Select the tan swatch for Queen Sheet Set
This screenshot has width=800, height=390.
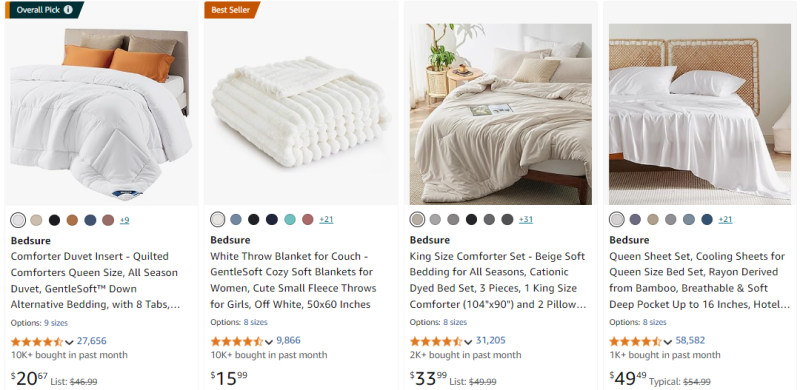pos(653,220)
